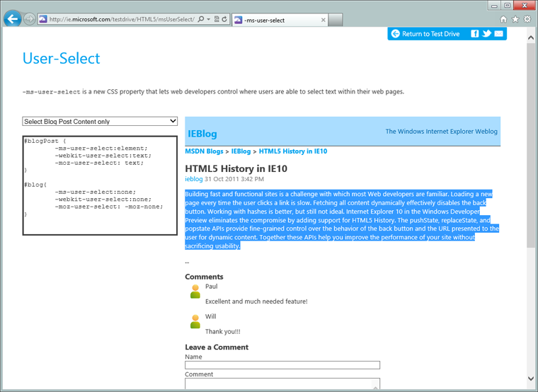Open the Tools gear menu
538x392 pixels.
click(527, 19)
